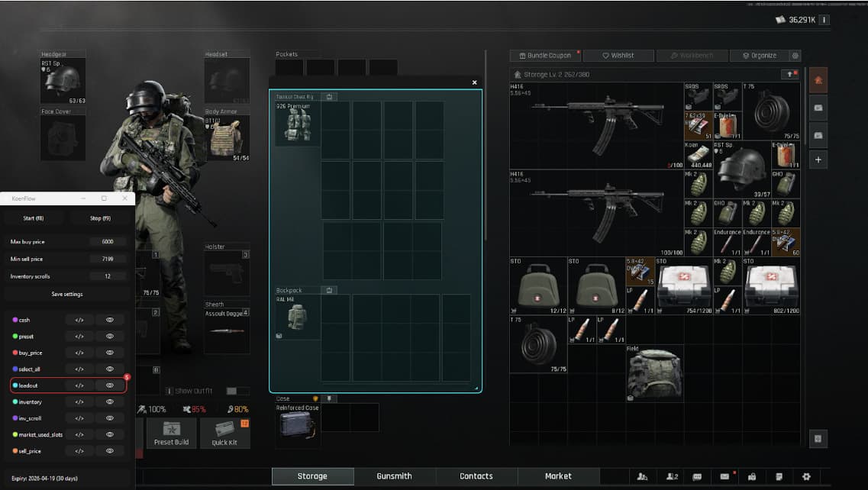Click the Start (F8) button
This screenshot has width=868, height=490.
point(34,218)
